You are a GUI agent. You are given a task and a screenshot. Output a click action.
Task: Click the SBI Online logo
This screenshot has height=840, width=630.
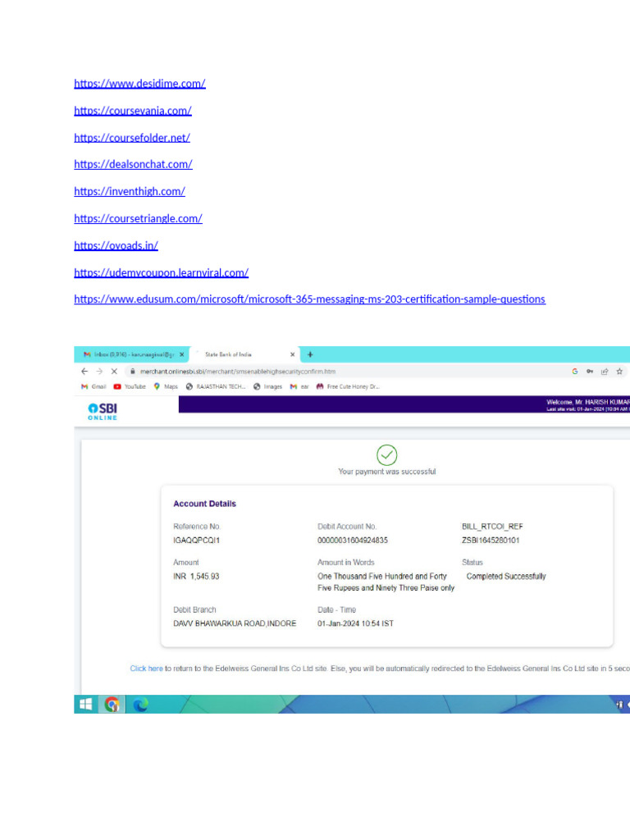tap(103, 412)
